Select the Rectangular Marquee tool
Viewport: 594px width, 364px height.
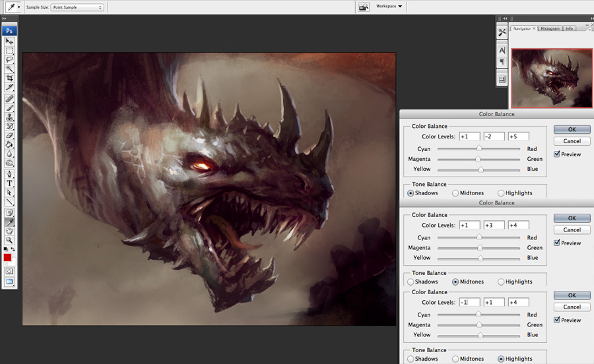click(x=9, y=50)
